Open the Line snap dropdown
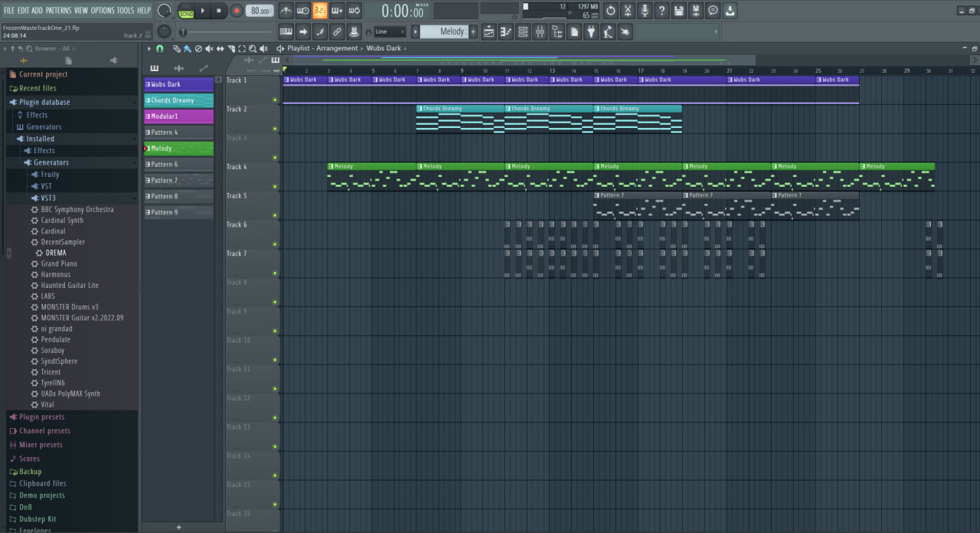 click(x=390, y=31)
